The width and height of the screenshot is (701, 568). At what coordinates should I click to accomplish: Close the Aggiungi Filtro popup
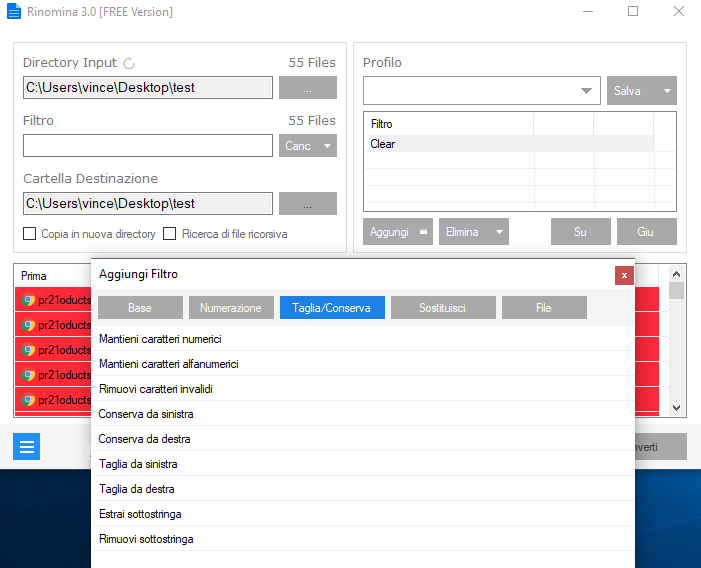pos(624,276)
